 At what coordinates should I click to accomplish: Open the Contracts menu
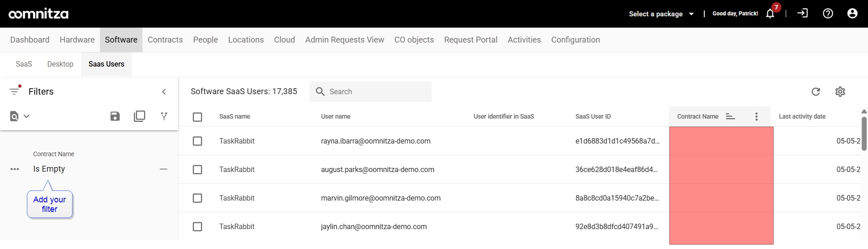165,40
